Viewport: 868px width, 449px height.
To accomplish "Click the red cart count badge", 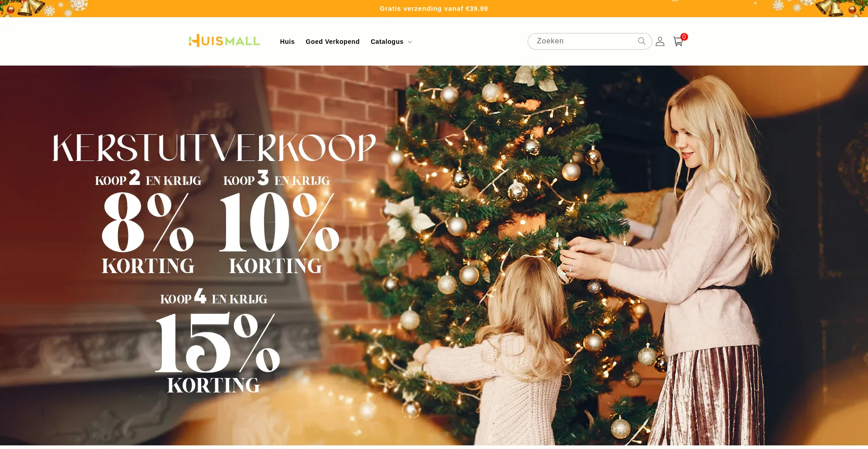I will 684,37.
